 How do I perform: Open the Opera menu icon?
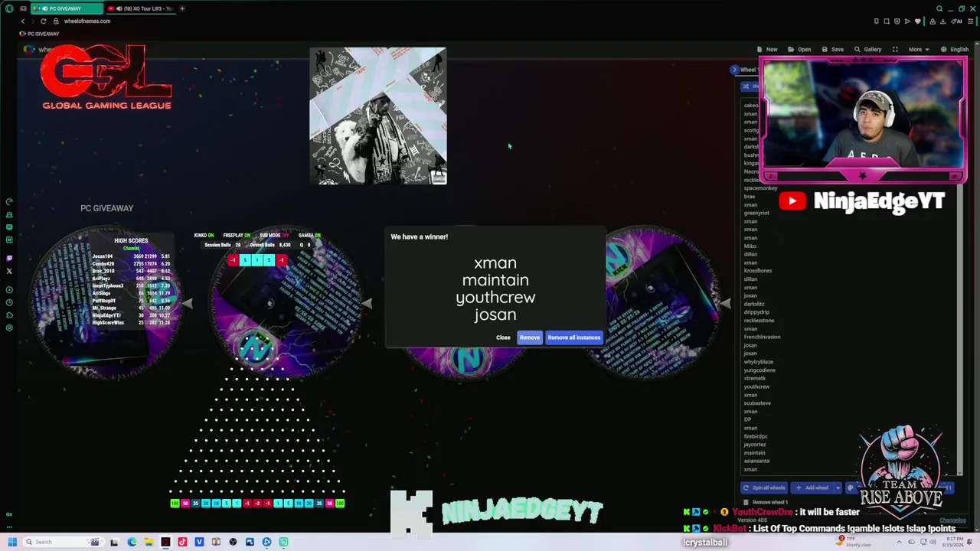point(9,8)
